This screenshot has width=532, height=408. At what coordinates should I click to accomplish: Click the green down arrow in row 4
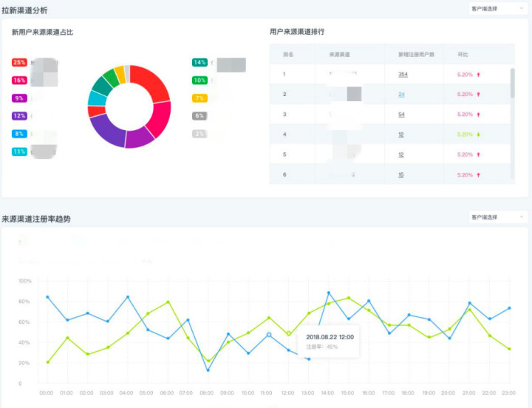[x=478, y=135]
